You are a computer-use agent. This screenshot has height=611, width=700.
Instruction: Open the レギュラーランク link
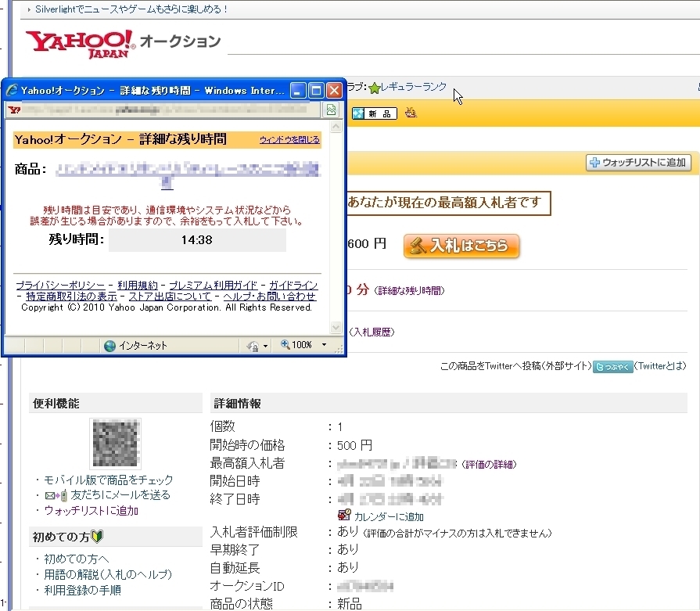pos(413,87)
